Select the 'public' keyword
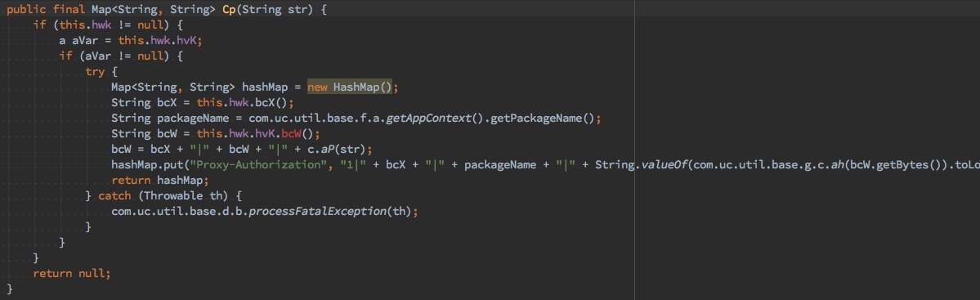980x300 pixels. tap(27, 11)
